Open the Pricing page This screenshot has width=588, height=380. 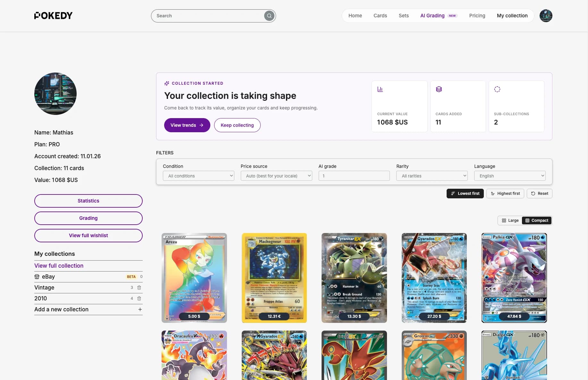477,16
